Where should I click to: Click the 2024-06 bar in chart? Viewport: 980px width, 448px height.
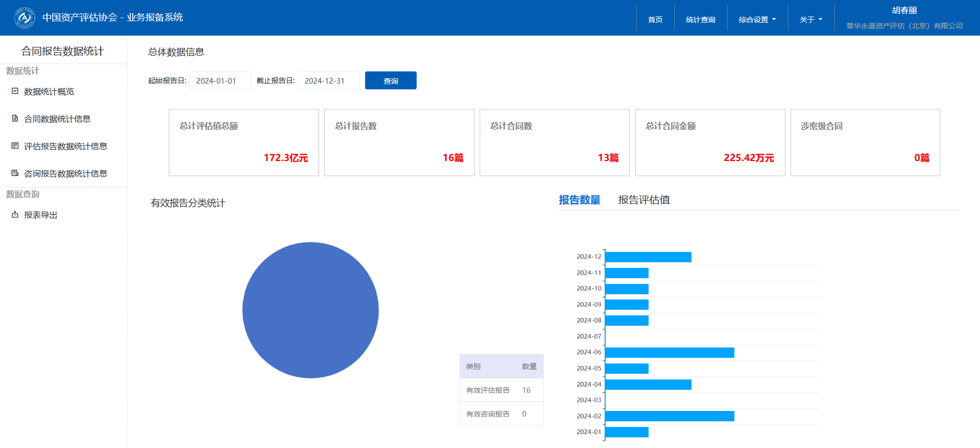[x=669, y=353]
